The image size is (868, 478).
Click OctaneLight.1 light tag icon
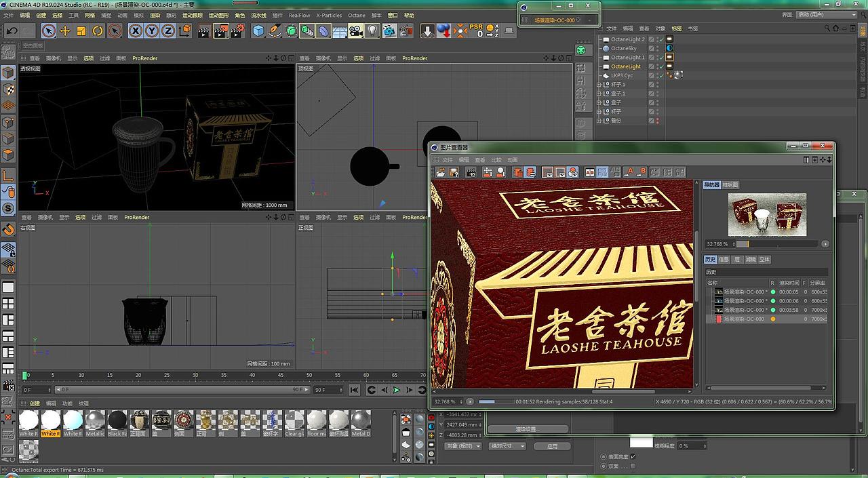pyautogui.click(x=669, y=58)
